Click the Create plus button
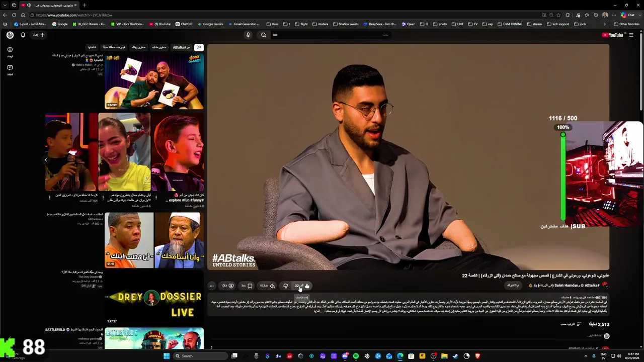 tap(39, 35)
